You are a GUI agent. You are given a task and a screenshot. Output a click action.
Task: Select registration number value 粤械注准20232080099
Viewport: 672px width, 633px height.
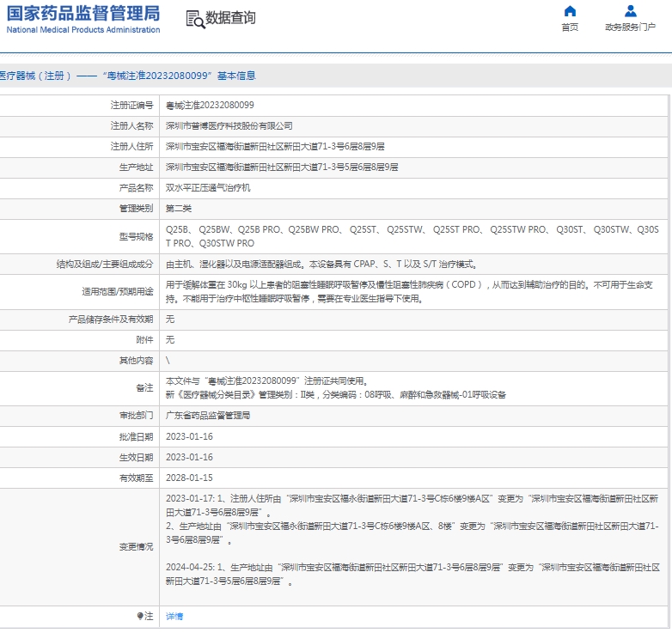[210, 106]
